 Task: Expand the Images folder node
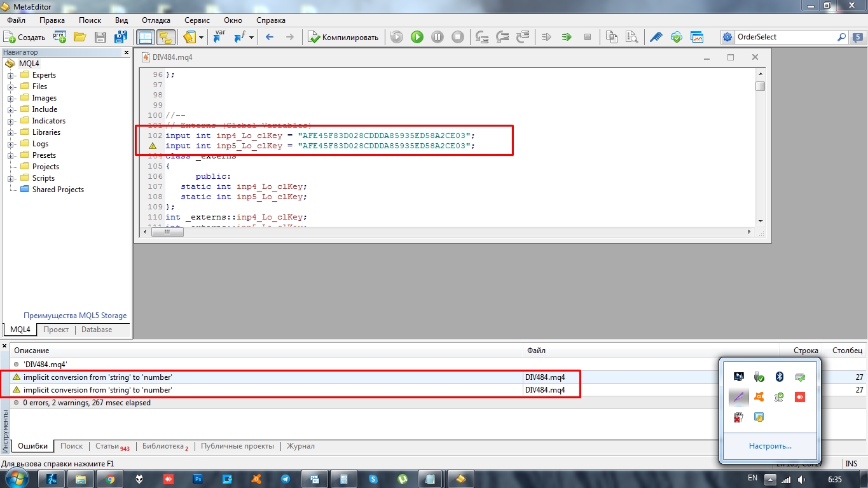[11, 98]
